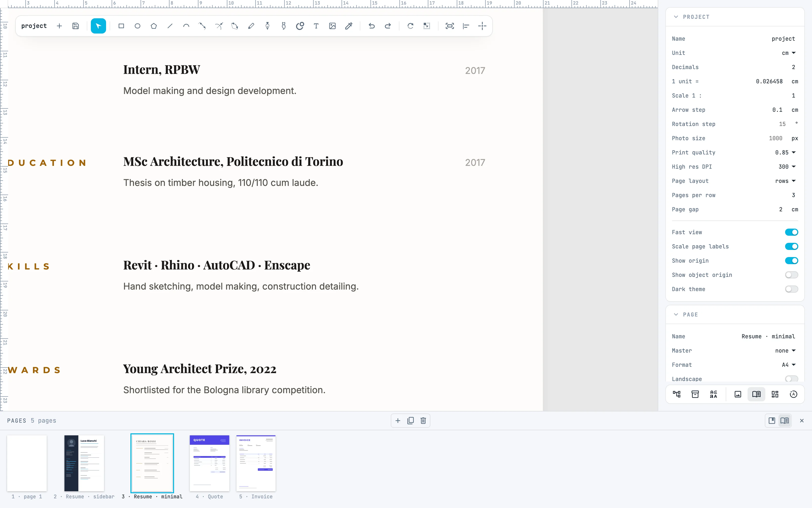Enable Dark theme
The width and height of the screenshot is (812, 508).
coord(791,289)
